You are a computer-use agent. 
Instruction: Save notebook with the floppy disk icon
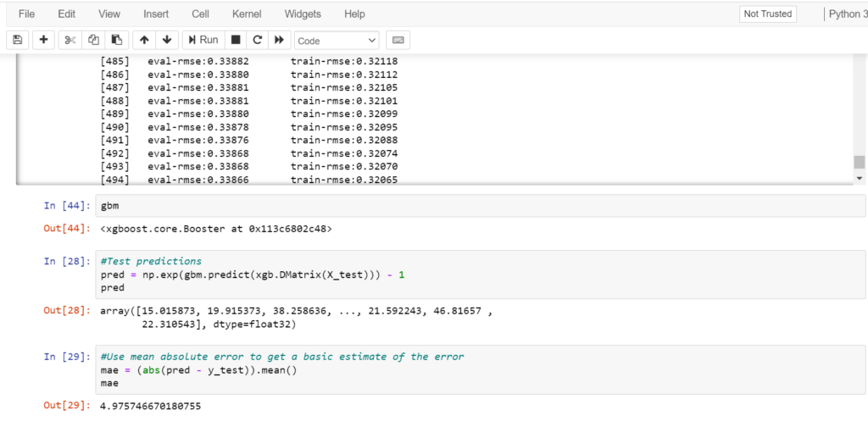(17, 40)
